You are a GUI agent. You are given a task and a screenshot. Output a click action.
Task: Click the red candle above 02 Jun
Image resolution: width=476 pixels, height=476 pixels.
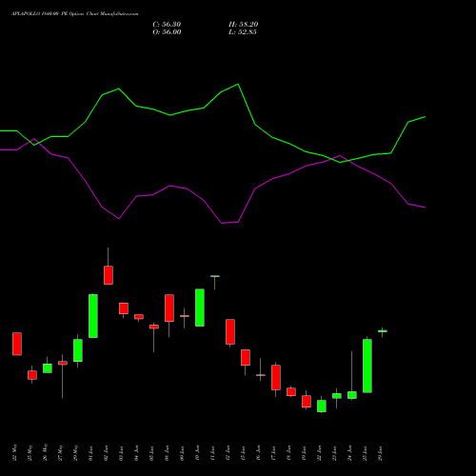109,275
